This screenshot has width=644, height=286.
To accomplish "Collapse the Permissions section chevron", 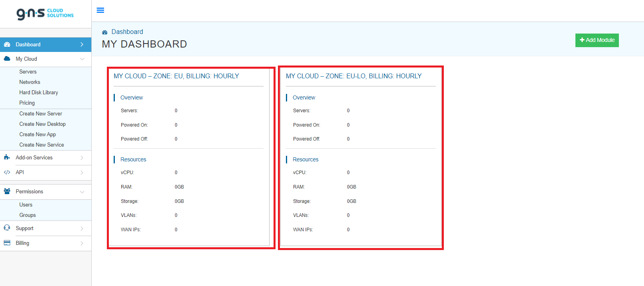I will tap(82, 192).
